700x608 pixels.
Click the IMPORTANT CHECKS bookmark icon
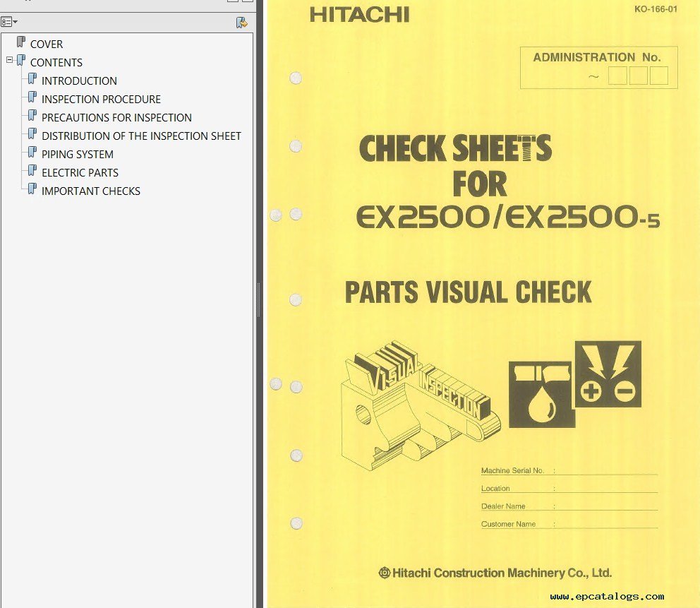[x=32, y=189]
